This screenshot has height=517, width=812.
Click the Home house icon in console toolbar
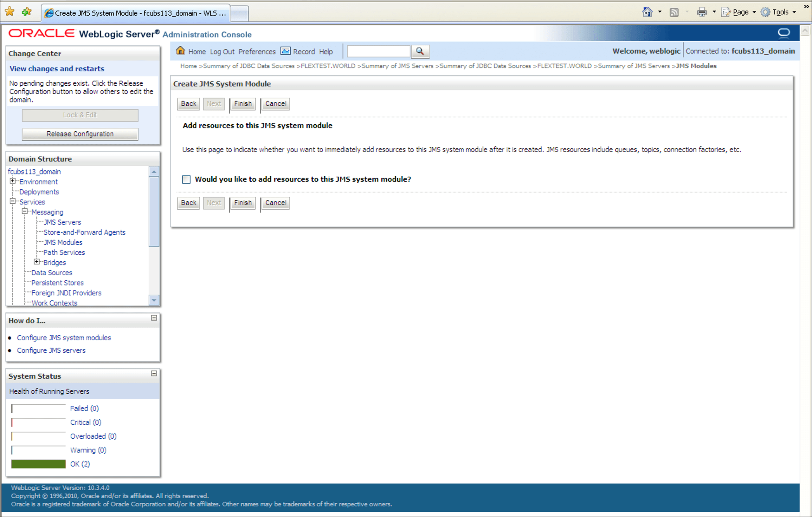click(x=180, y=51)
